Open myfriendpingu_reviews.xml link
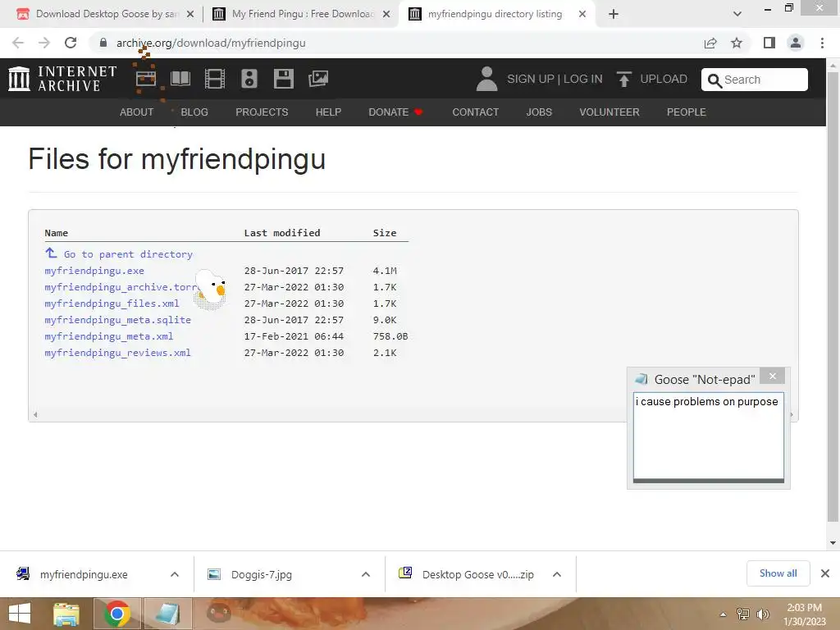Screen dimensions: 840x630 point(118,353)
